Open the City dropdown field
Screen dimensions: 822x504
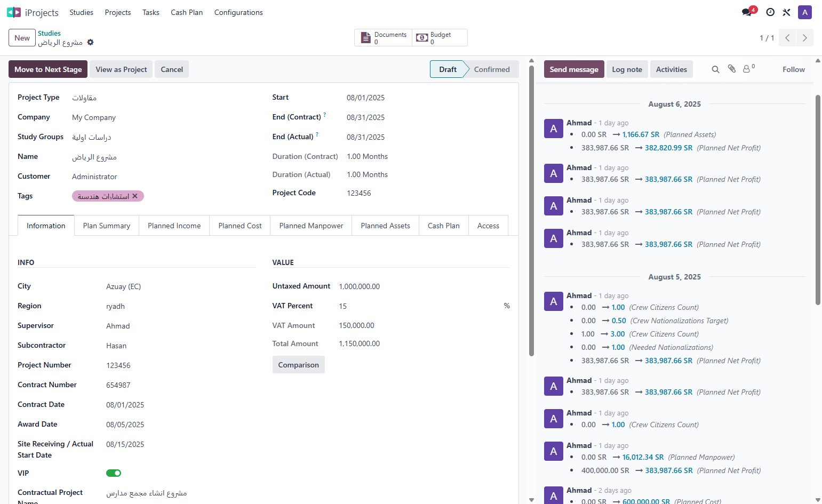click(x=181, y=286)
